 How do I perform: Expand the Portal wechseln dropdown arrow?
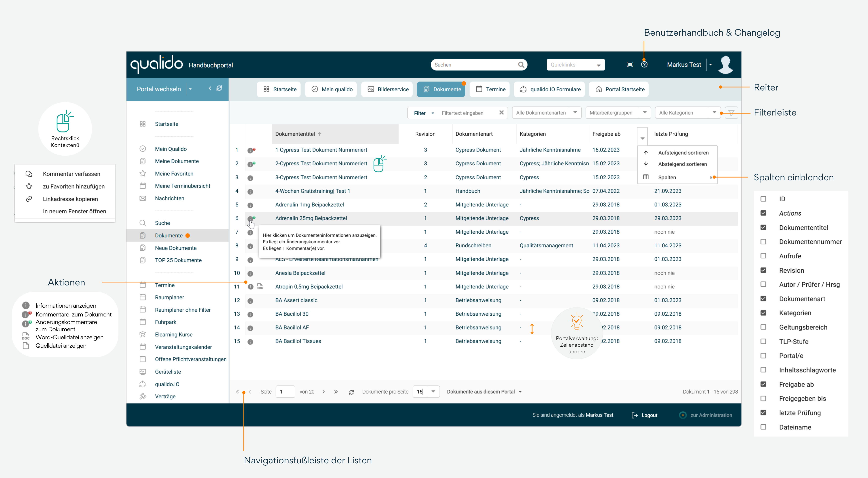coord(190,89)
